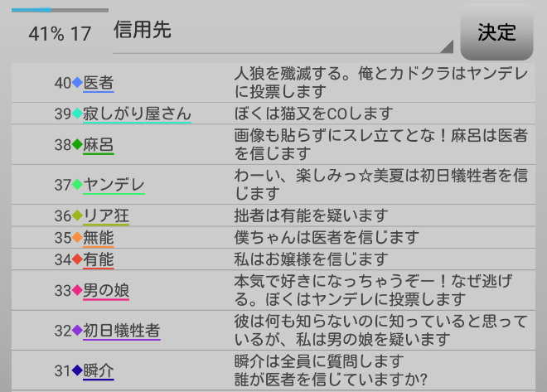Screen dimensions: 547x392
Task: Choose the リア狂 player name
Action: (106, 216)
